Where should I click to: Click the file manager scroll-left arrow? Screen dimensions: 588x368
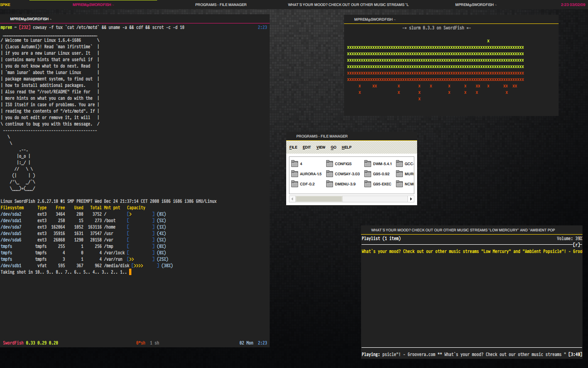point(292,199)
